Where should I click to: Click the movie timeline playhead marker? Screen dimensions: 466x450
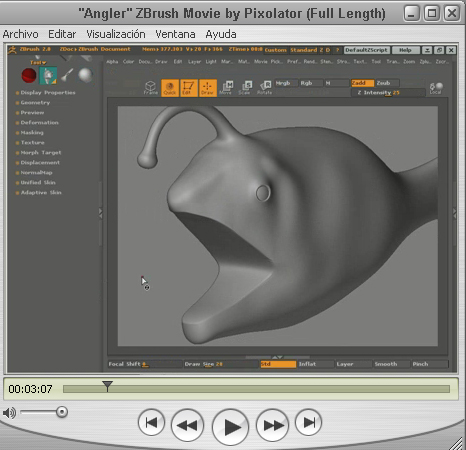coord(107,386)
